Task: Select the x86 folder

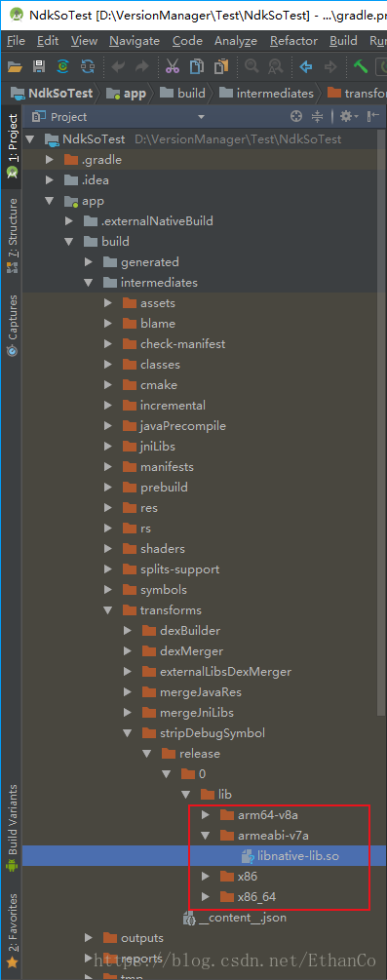Action: (x=238, y=877)
